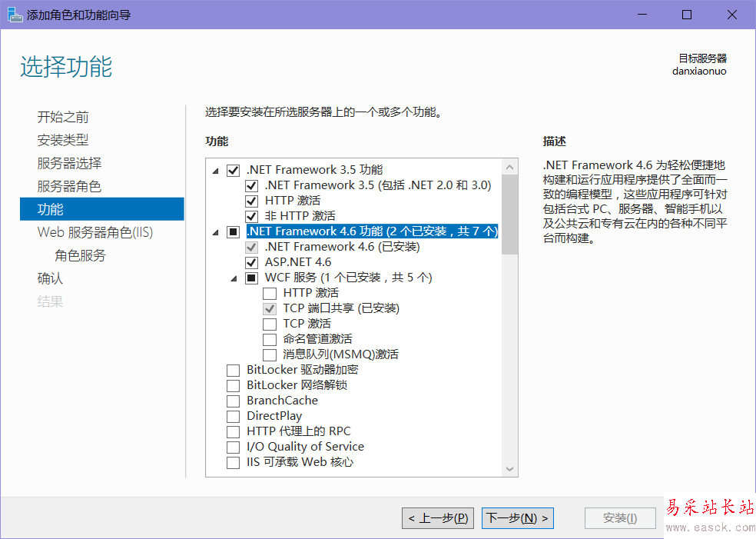Check I/O Quality of Service checkbox
This screenshot has height=539, width=756.
click(x=234, y=447)
